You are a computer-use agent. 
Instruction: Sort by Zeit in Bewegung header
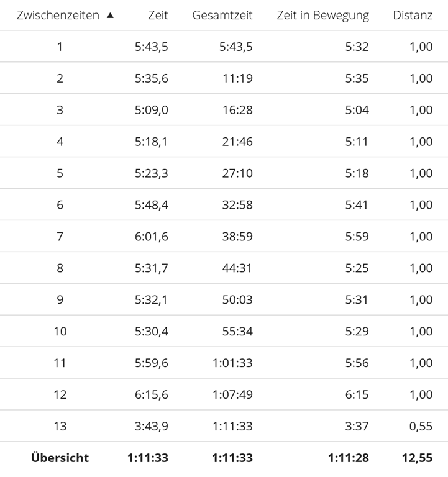(322, 15)
